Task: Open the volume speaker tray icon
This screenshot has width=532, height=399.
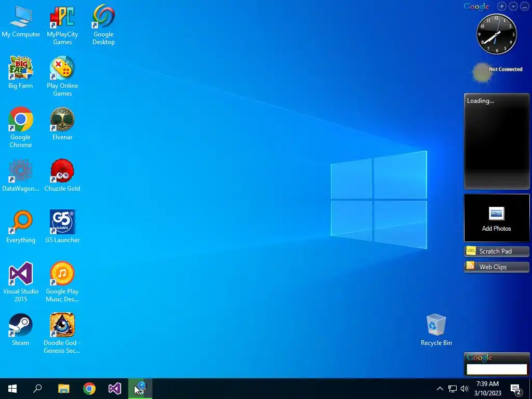Action: [x=464, y=389]
